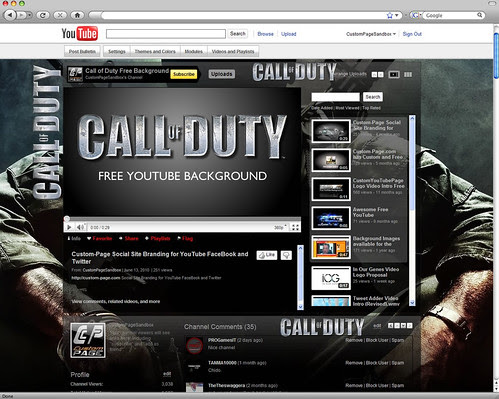Open the Themes and Colors tab

[x=155, y=51]
